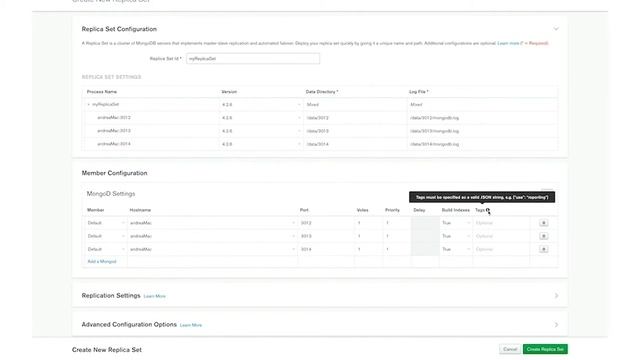The height and width of the screenshot is (360, 640).
Task: Click the Tags Optional field in port 3014 row
Action: click(501, 249)
